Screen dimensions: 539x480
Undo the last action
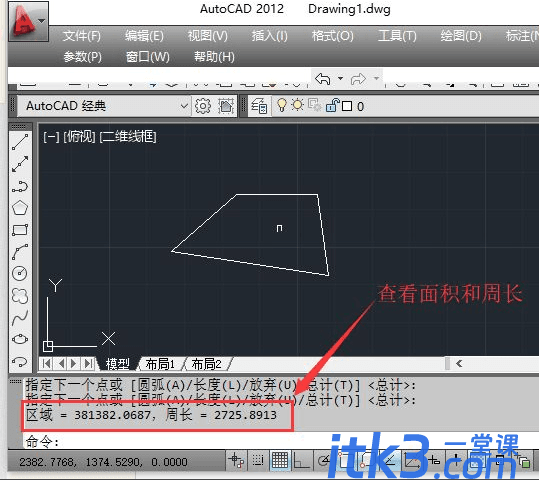coord(323,79)
